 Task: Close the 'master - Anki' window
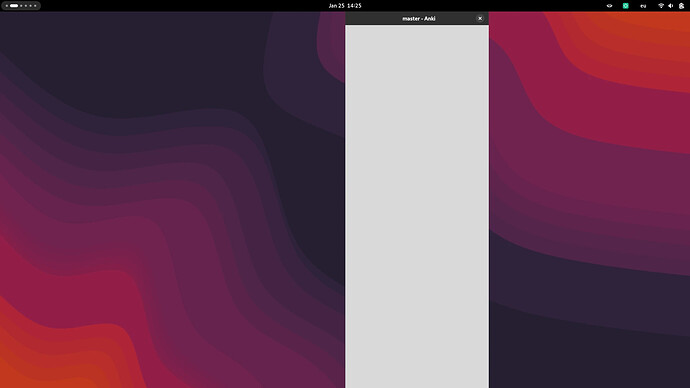click(480, 18)
